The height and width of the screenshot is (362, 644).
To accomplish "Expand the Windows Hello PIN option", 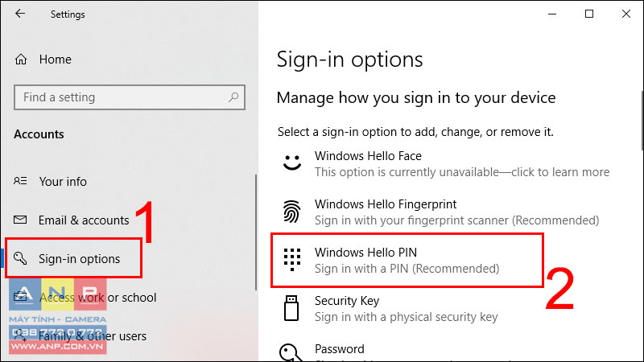I will (407, 260).
